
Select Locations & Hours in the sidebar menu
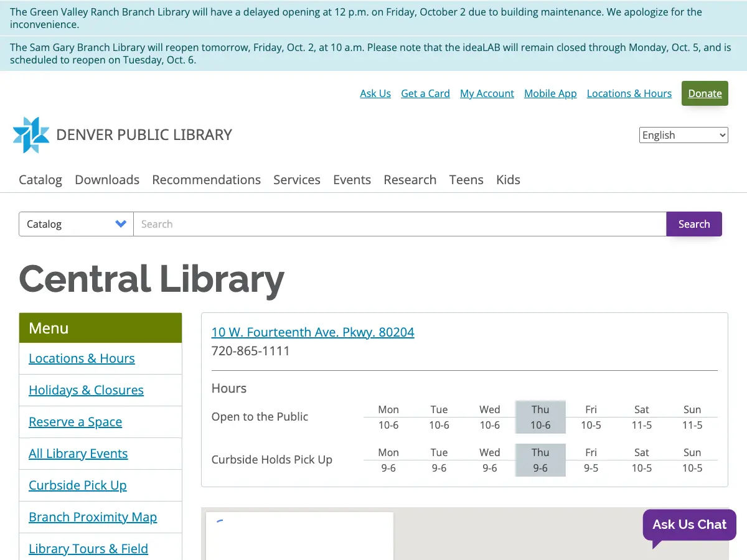point(82,358)
